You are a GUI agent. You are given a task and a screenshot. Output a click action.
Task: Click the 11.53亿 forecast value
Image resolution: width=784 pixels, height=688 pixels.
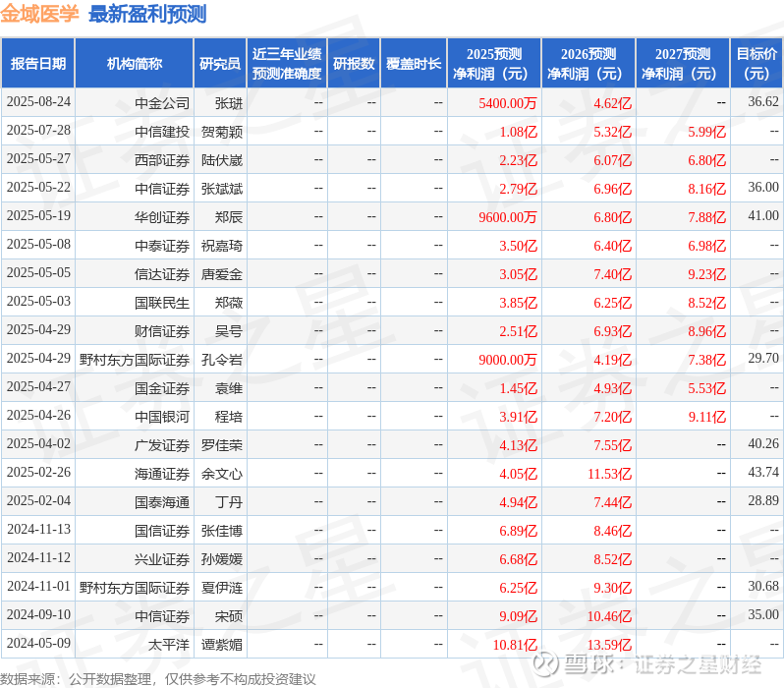tap(609, 474)
